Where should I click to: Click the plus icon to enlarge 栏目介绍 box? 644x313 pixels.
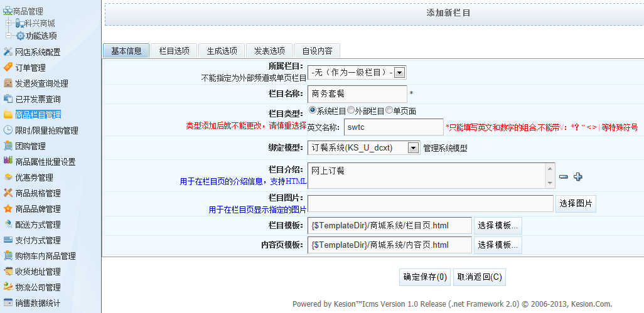(x=578, y=177)
